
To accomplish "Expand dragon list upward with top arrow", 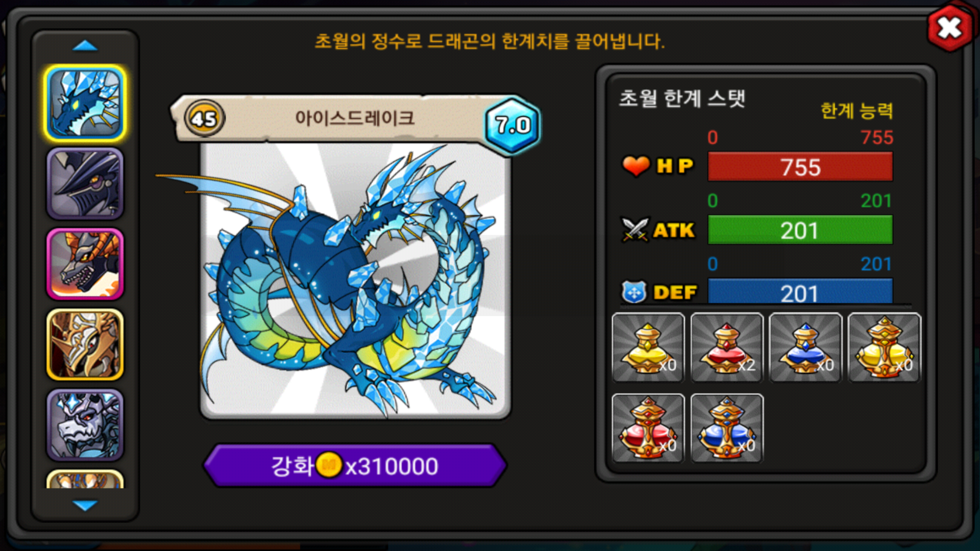I will pyautogui.click(x=85, y=46).
